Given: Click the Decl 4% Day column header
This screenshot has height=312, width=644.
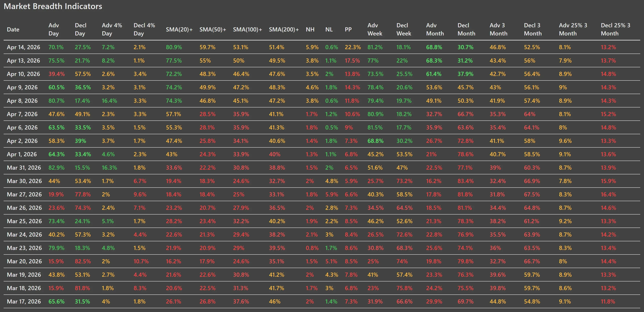Looking at the screenshot, I should [144, 29].
